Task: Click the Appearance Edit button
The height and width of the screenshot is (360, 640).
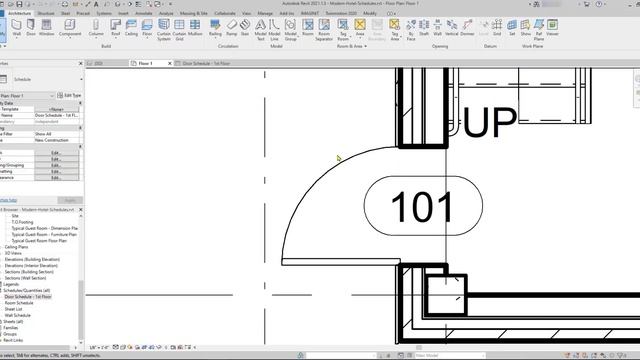Action: (56, 178)
